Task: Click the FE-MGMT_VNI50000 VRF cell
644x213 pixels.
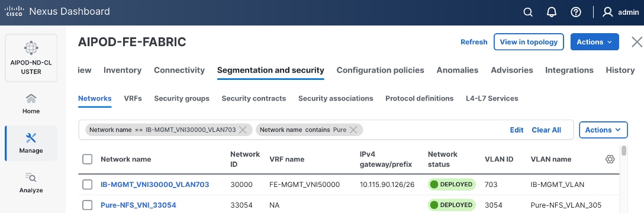Action: pyautogui.click(x=304, y=185)
